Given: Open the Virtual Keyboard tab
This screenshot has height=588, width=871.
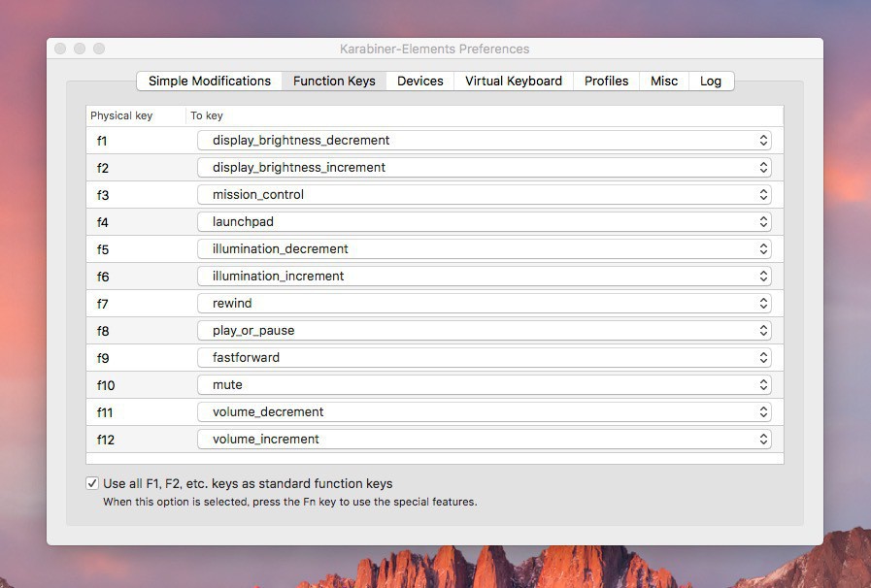Looking at the screenshot, I should [513, 82].
